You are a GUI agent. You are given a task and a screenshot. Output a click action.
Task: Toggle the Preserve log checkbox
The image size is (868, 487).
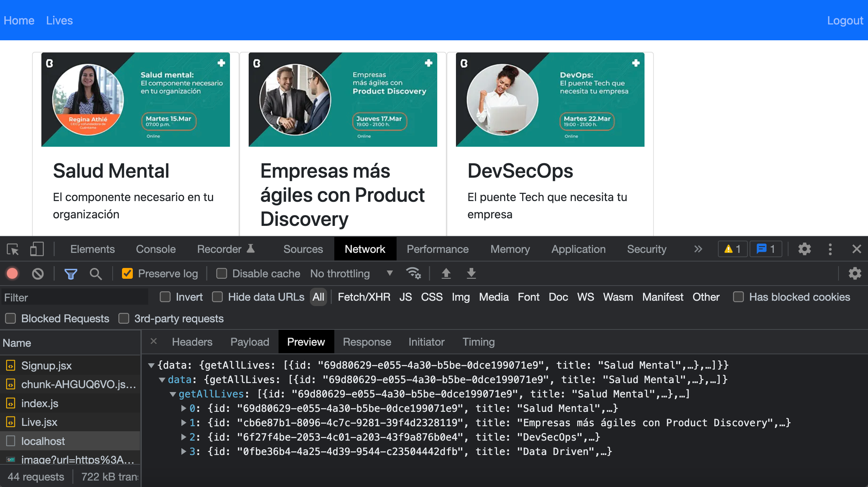tap(126, 274)
